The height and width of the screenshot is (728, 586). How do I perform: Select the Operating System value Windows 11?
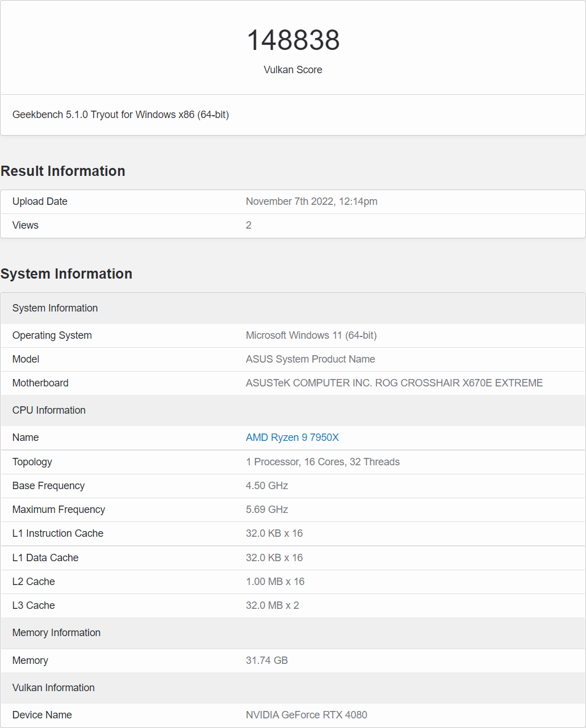click(311, 335)
